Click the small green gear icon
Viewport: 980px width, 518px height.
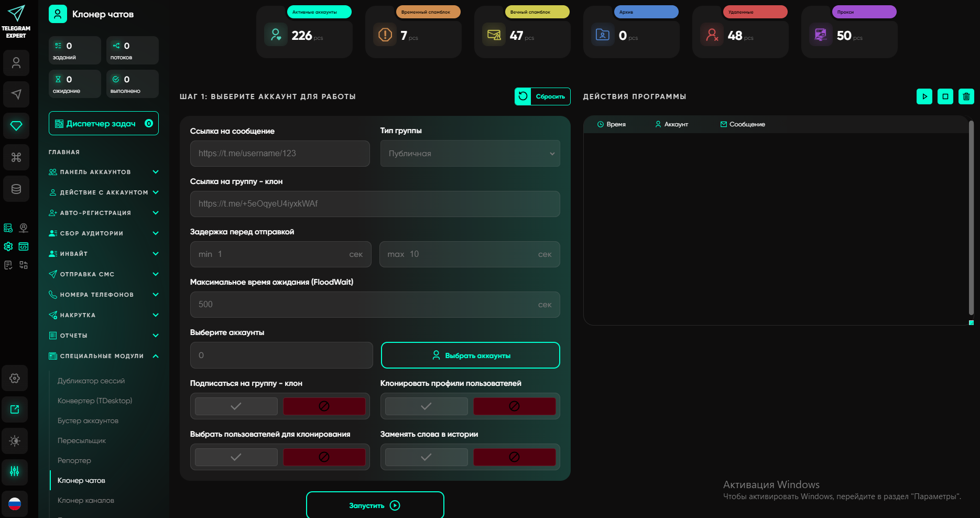point(8,246)
